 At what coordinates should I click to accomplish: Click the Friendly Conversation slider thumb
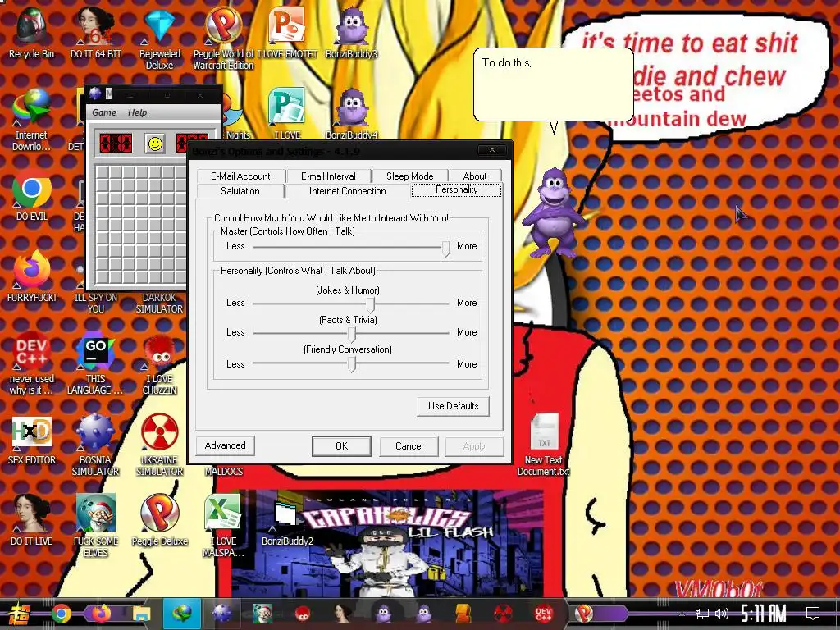352,364
